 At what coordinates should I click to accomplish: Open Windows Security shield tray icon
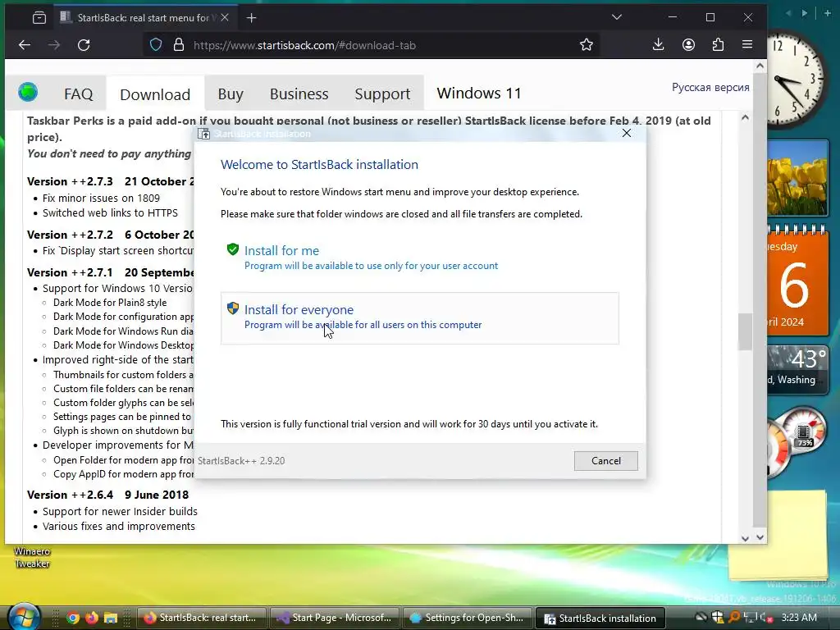(717, 618)
